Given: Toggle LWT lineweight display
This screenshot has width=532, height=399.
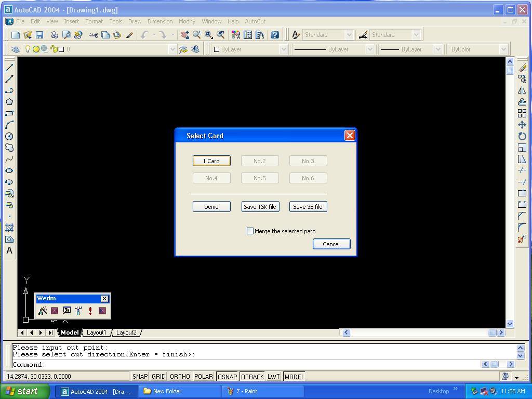Looking at the screenshot, I should tap(273, 377).
